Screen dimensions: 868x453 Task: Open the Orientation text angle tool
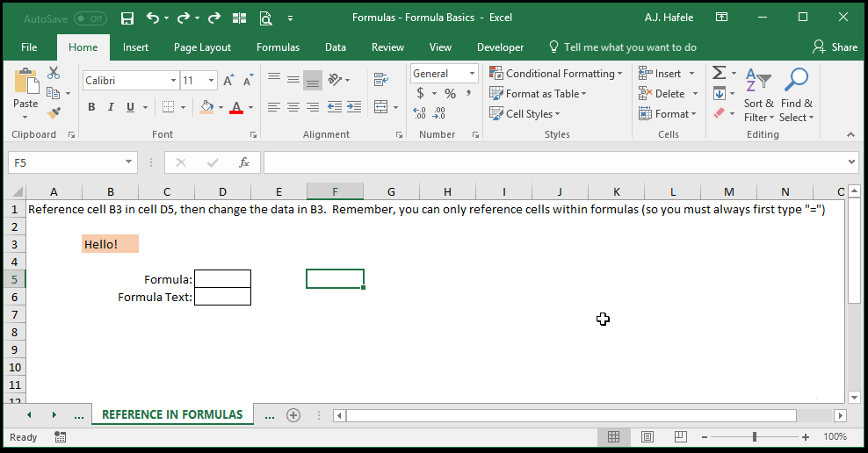click(335, 80)
